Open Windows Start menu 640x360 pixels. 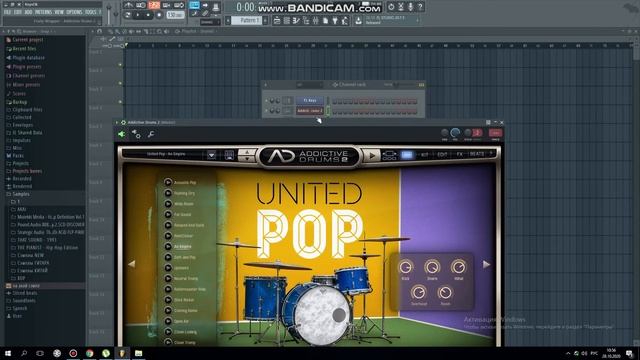coord(8,353)
